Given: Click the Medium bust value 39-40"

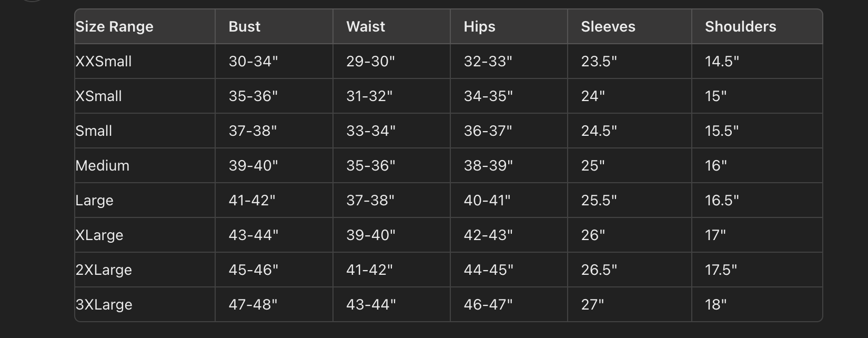Looking at the screenshot, I should coord(253,166).
